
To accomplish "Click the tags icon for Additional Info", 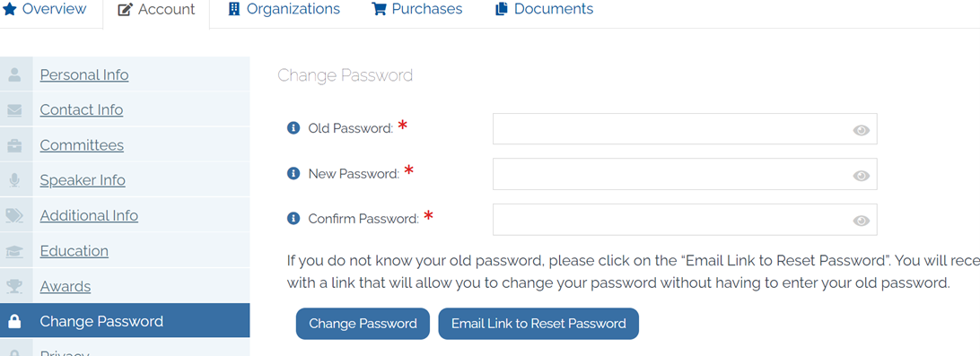I will [x=14, y=216].
